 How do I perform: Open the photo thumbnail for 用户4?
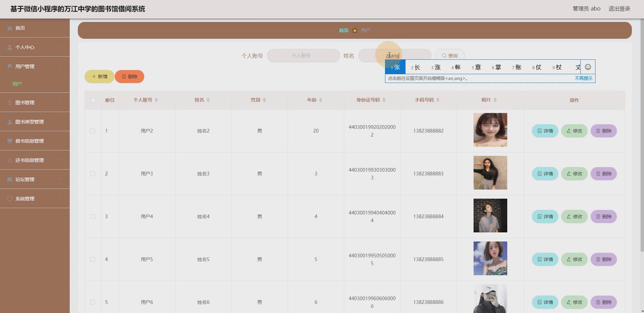point(490,216)
